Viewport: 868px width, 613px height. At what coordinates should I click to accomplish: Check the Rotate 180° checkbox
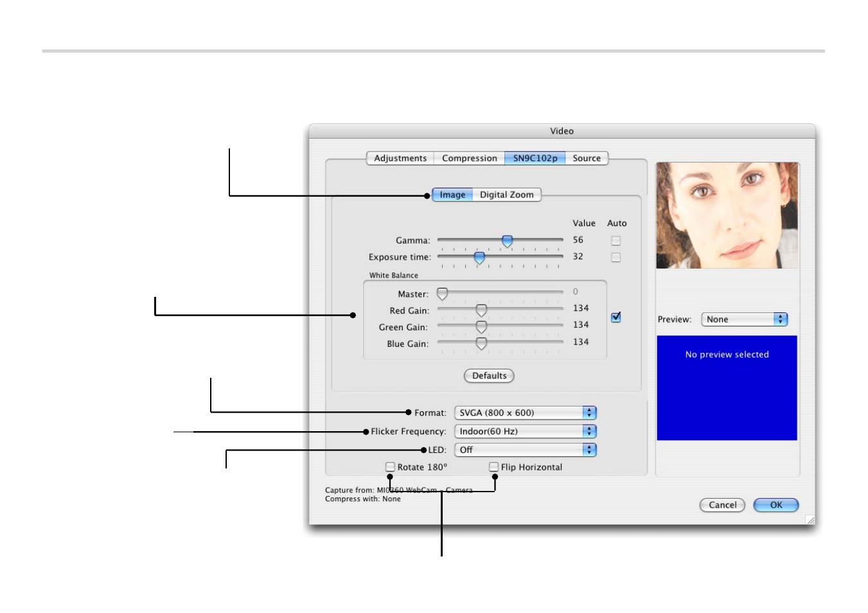[390, 467]
